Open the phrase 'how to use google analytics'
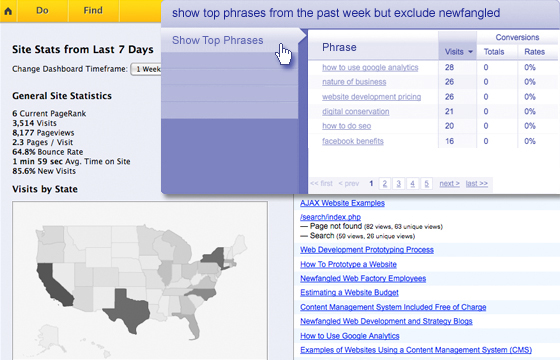 [370, 67]
